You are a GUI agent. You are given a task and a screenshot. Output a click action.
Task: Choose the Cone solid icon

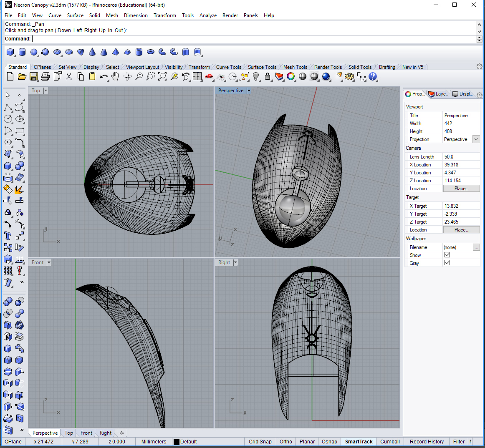(92, 52)
